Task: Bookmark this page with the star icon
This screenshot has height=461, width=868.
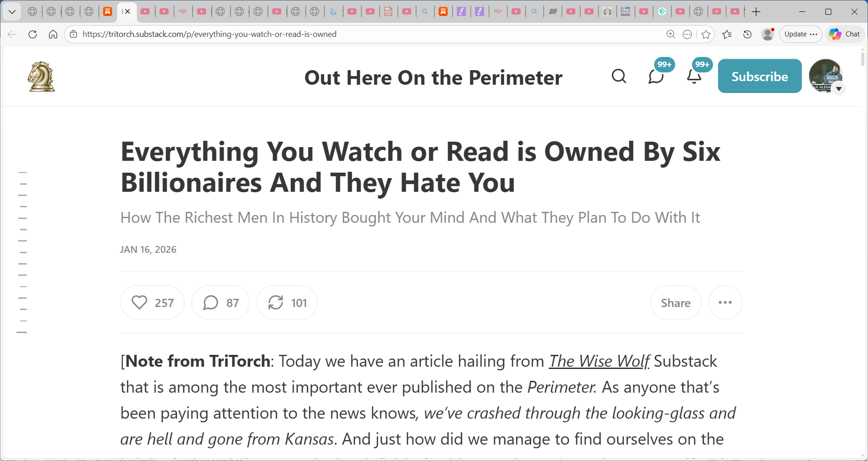Action: [706, 34]
